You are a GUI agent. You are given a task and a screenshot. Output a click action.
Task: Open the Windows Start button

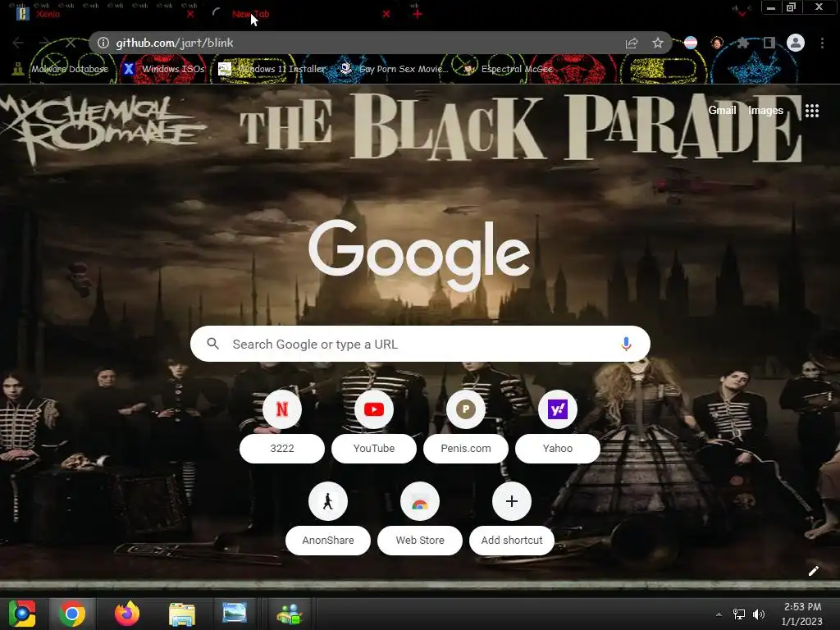22,614
